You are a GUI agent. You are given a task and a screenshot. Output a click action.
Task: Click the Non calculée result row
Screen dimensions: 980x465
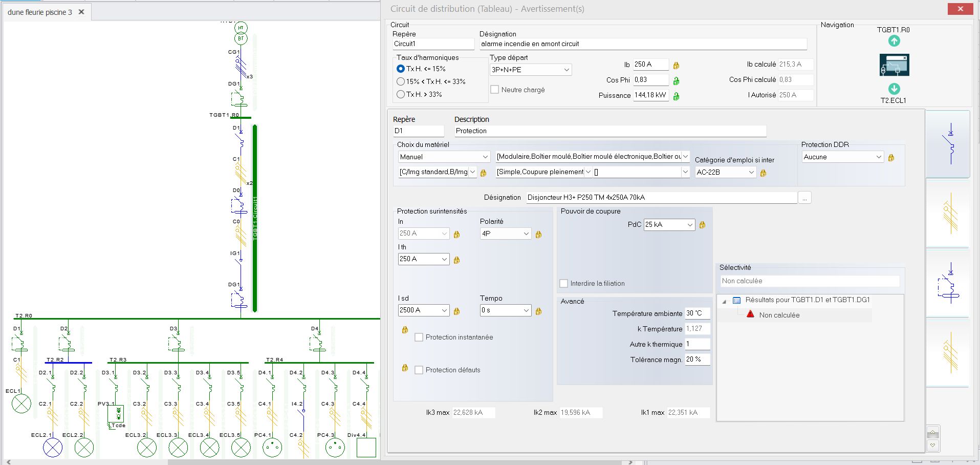(x=779, y=315)
